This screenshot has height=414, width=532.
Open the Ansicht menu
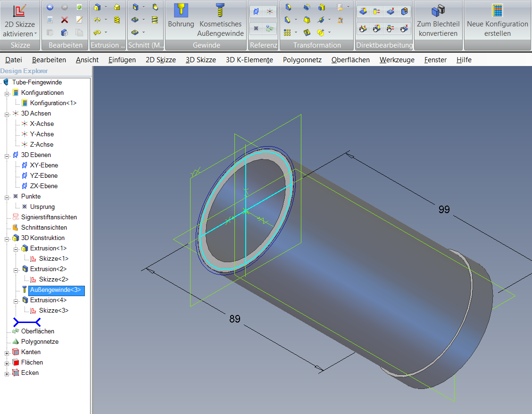click(87, 60)
